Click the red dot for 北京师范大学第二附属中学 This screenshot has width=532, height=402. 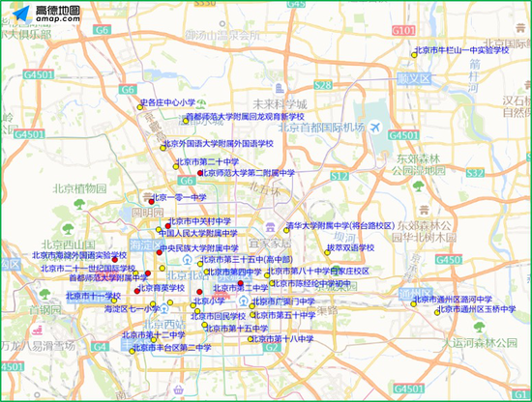[200, 173]
